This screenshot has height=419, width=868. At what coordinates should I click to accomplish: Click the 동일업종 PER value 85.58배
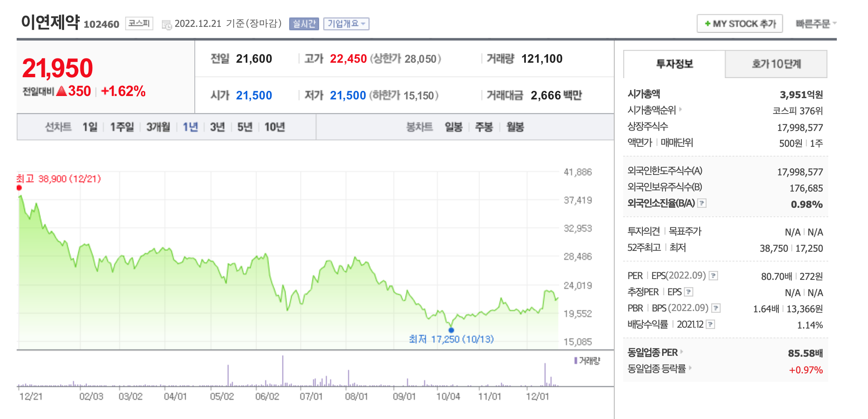[x=805, y=353]
